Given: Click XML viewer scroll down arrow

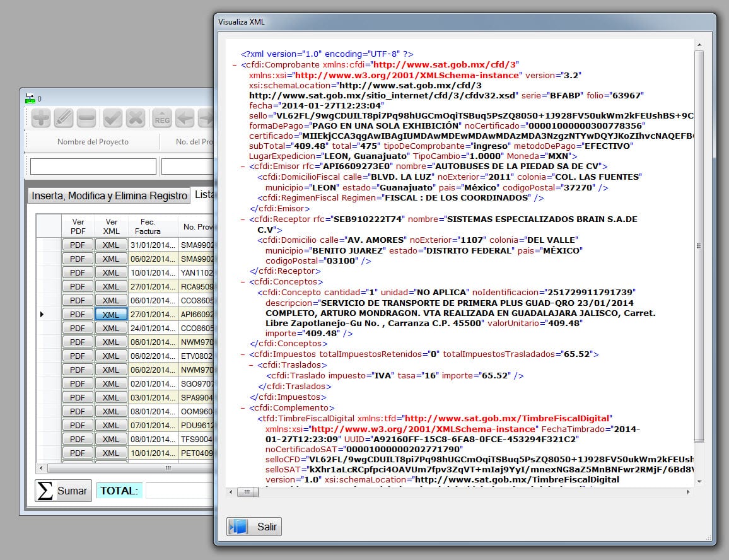Looking at the screenshot, I should click(699, 481).
